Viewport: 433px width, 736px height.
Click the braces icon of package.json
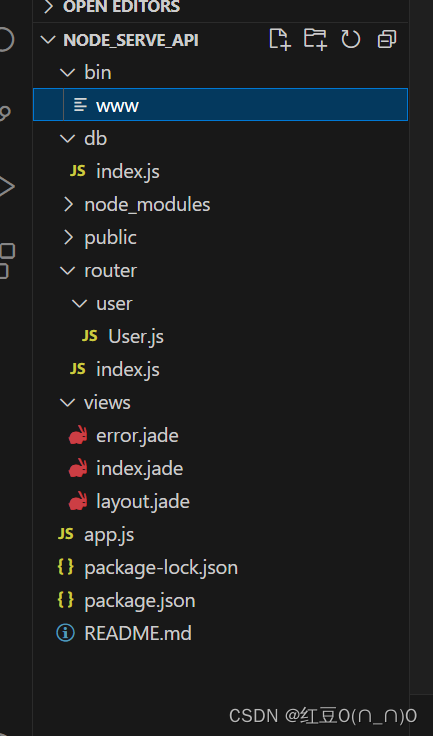tap(66, 600)
